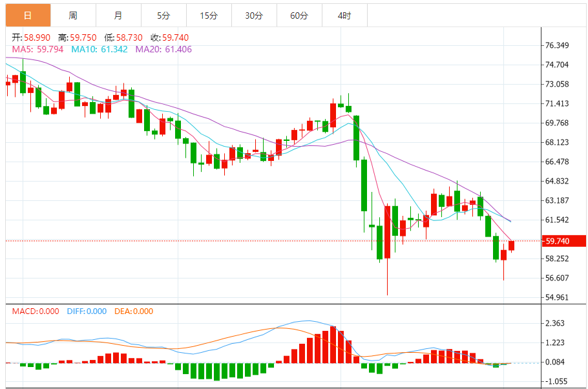Click the 64.832 price axis label
This screenshot has height=389, width=588.
click(556, 181)
